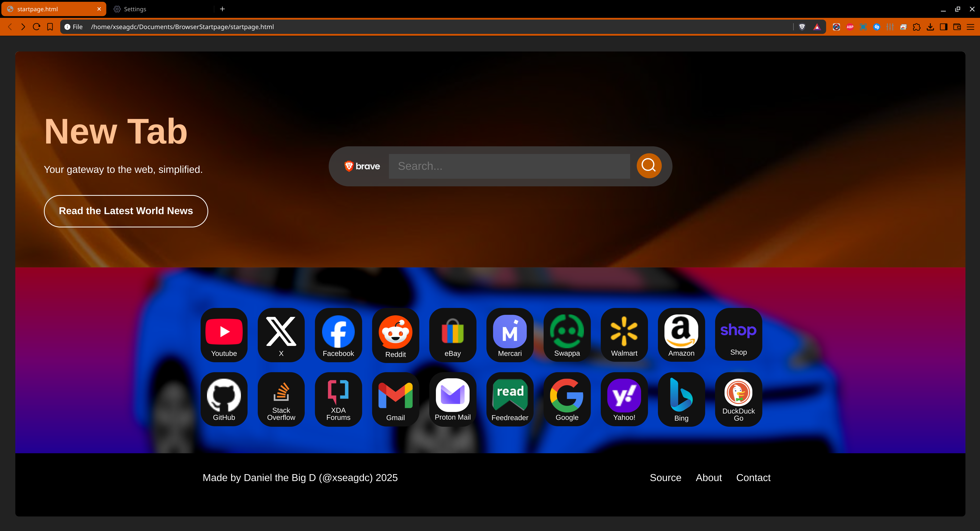Select the Stack Overflow shortcut
This screenshot has width=980, height=531.
pos(281,399)
